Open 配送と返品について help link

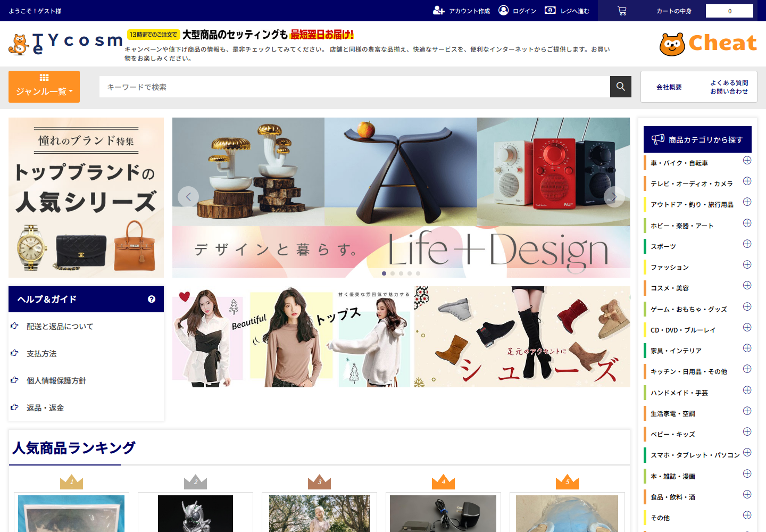[60, 326]
